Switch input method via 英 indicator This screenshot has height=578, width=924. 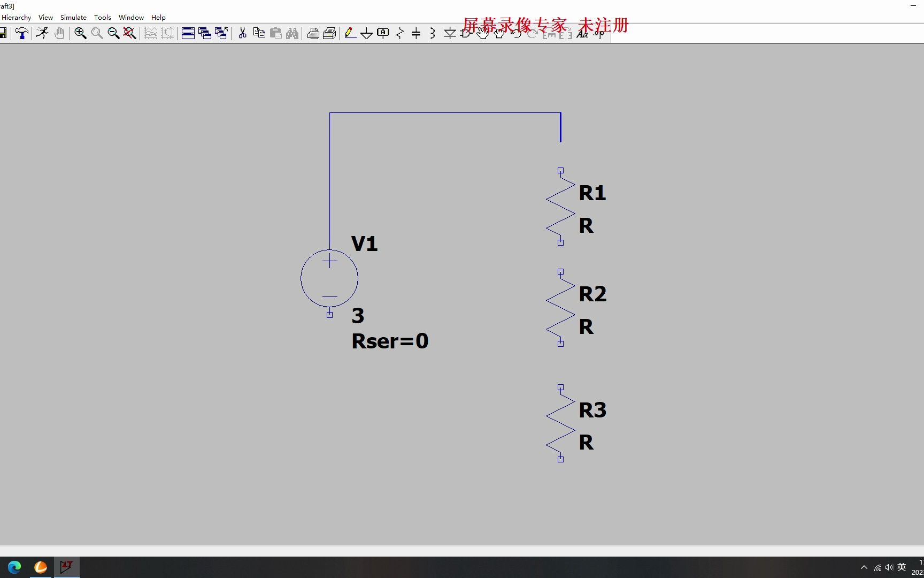coord(902,567)
